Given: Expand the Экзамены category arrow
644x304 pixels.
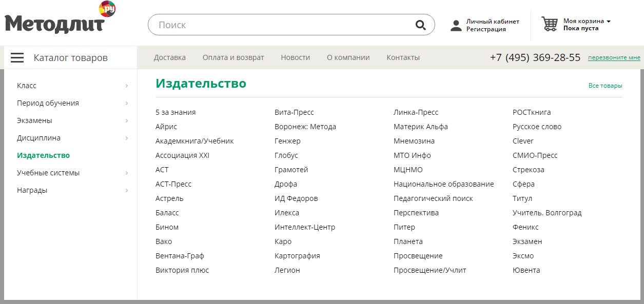Looking at the screenshot, I should click(127, 120).
